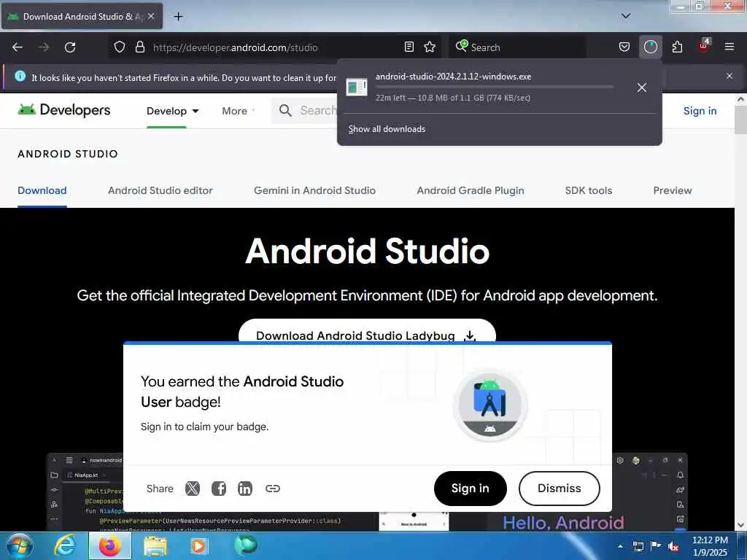Open a new browser tab

click(178, 17)
